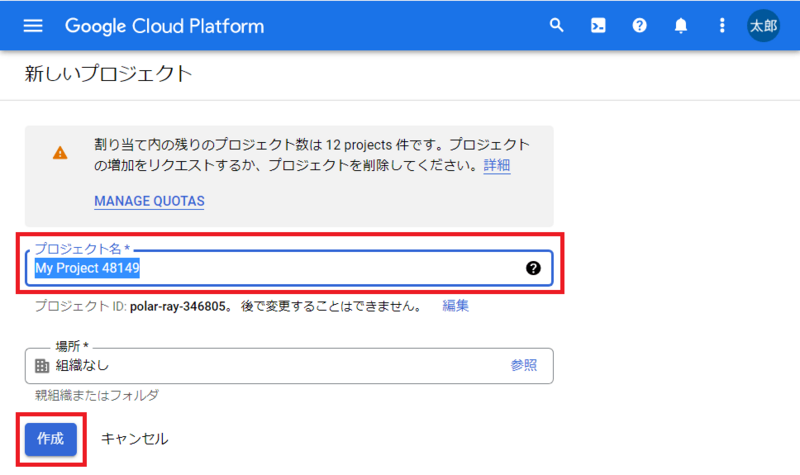The image size is (800, 475).
Task: Click the organization building icon
Action: 42,366
